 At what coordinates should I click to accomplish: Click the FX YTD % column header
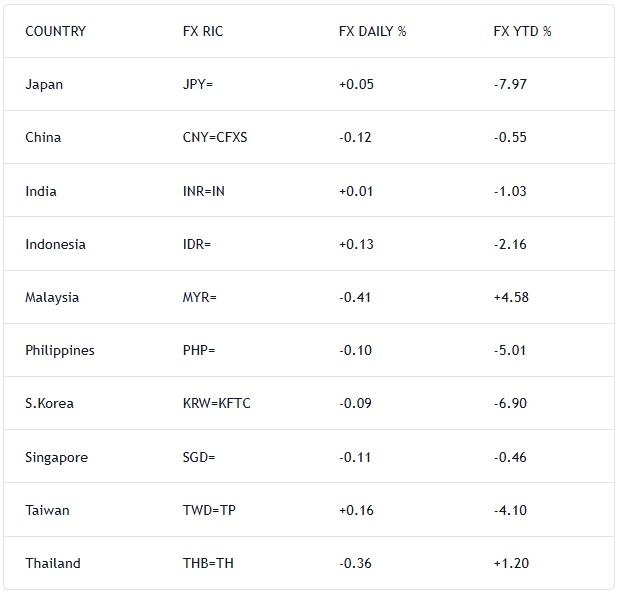click(522, 31)
